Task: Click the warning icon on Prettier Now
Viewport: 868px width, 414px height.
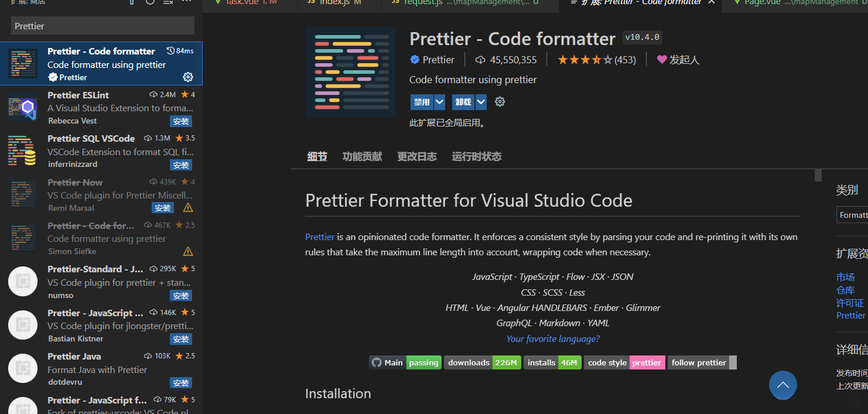Action: click(188, 208)
